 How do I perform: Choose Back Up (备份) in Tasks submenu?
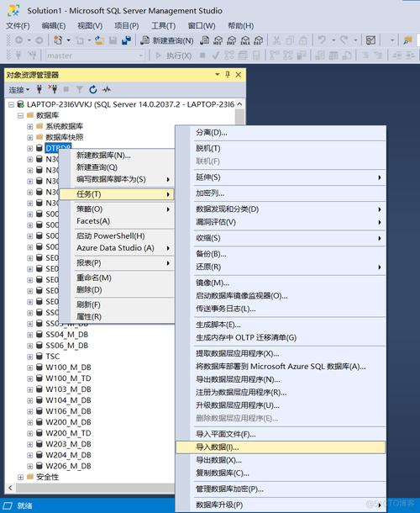pyautogui.click(x=281, y=254)
